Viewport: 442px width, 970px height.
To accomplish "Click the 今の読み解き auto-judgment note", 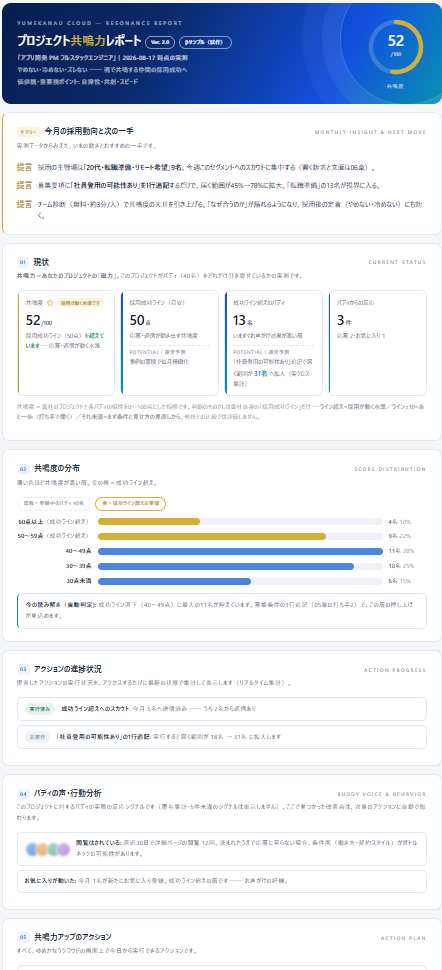I will click(222, 611).
